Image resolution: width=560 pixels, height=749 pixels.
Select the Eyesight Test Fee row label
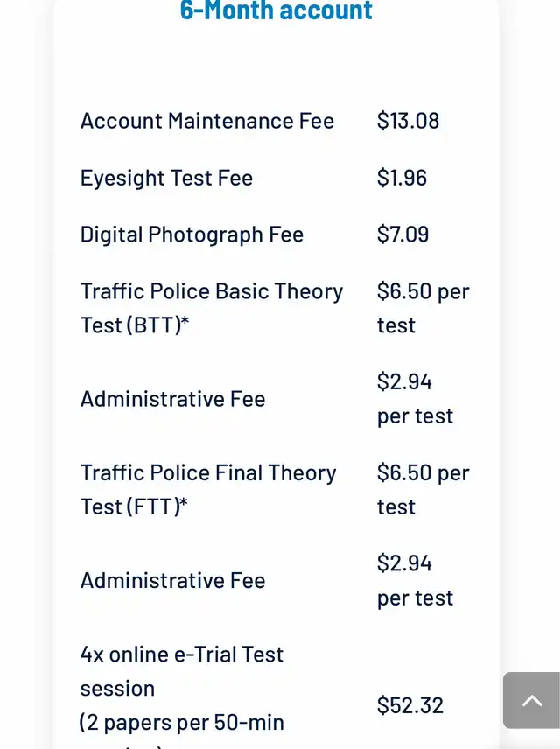click(166, 178)
